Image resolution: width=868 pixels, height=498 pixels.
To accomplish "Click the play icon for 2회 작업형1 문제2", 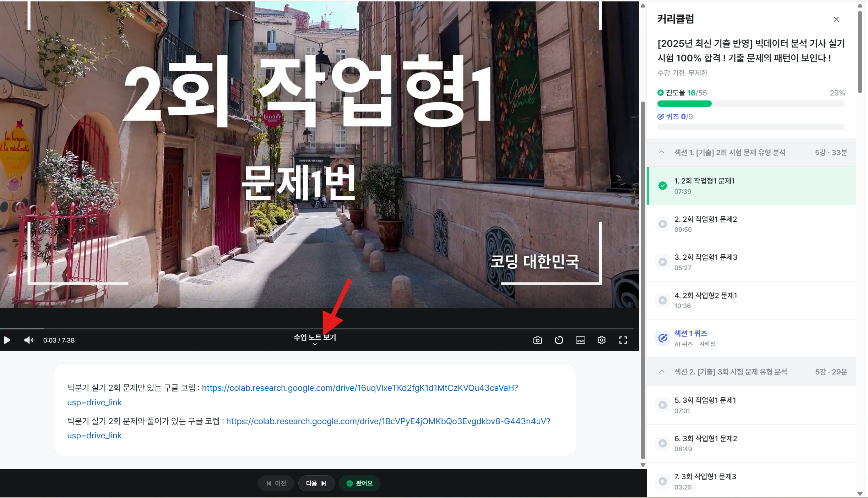I will point(663,224).
